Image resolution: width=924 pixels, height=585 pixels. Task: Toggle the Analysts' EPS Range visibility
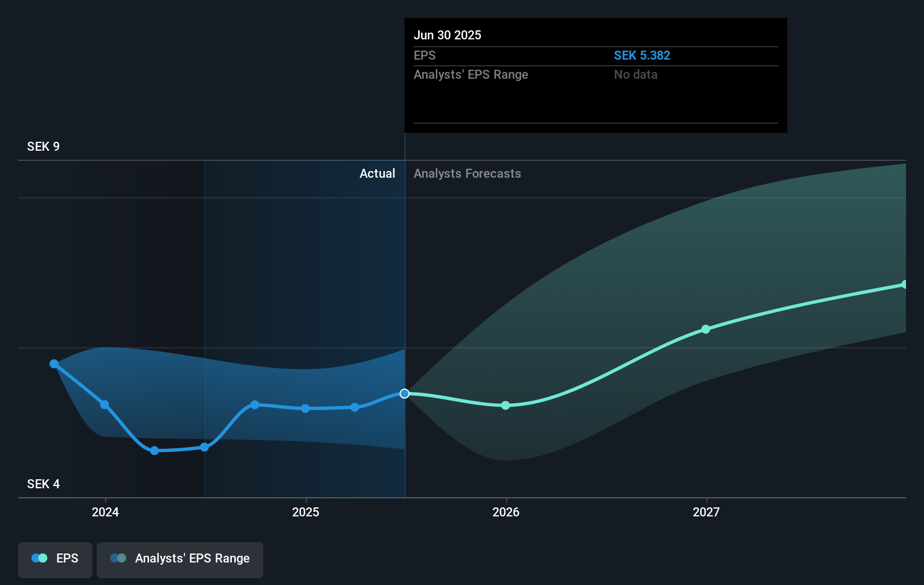click(x=180, y=560)
